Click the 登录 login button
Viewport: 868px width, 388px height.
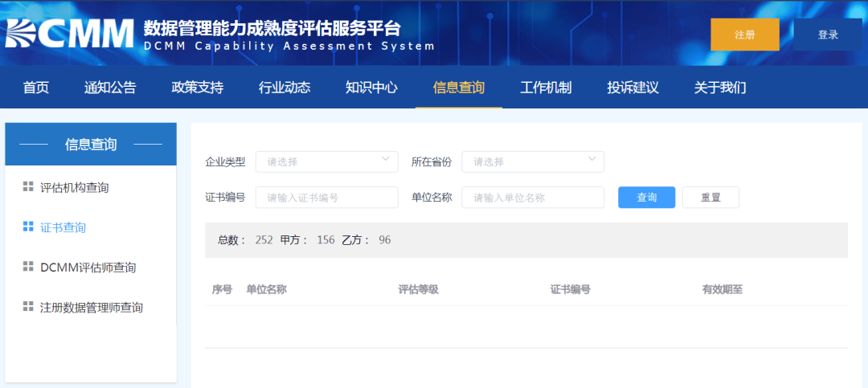coord(828,35)
